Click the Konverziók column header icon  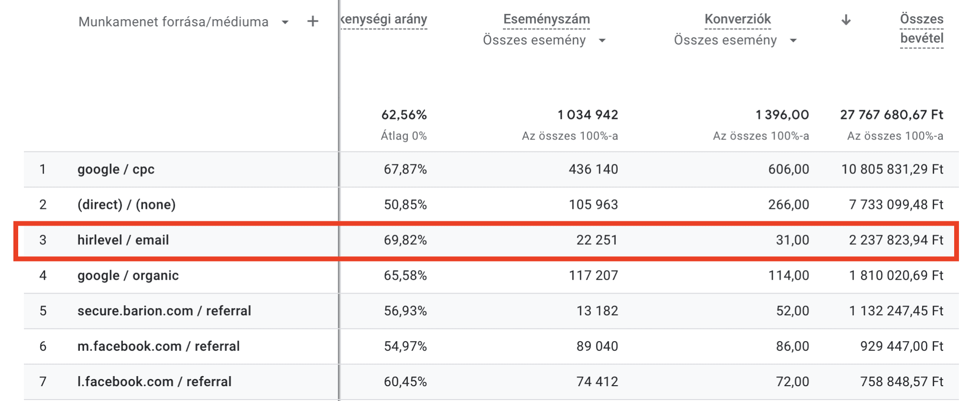[737, 19]
